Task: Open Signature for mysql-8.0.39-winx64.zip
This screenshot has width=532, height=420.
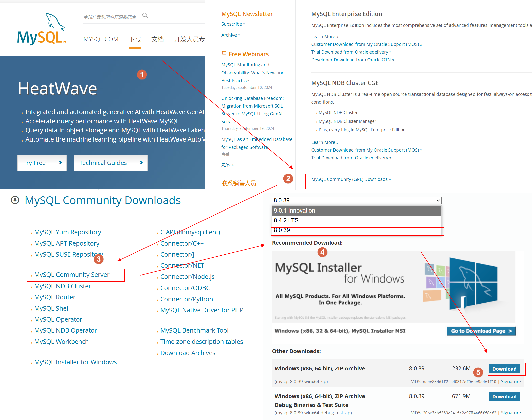Action: click(511, 382)
